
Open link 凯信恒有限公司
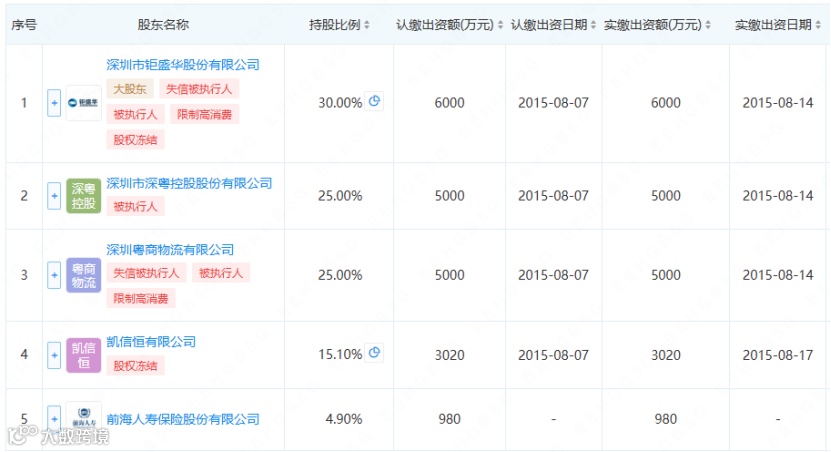151,342
